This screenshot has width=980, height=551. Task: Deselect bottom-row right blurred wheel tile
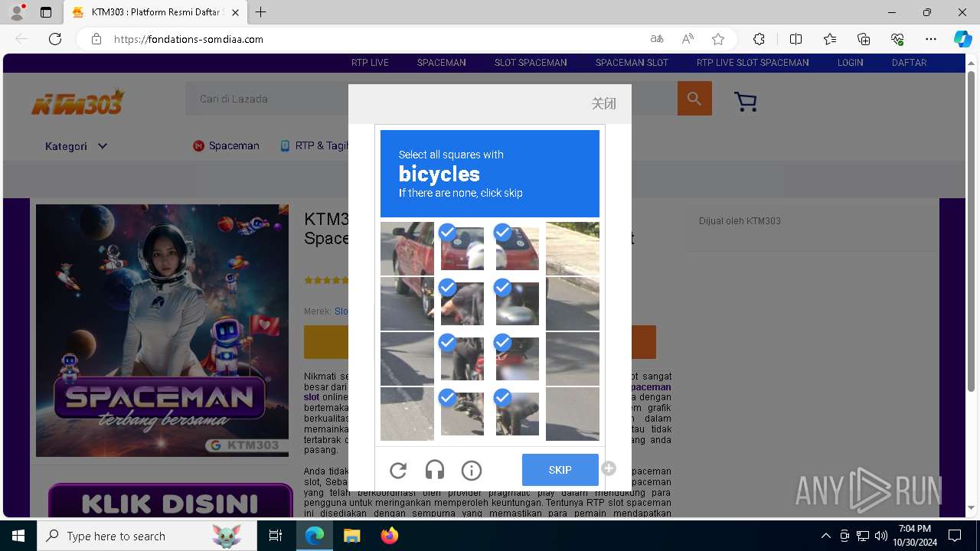pyautogui.click(x=518, y=414)
